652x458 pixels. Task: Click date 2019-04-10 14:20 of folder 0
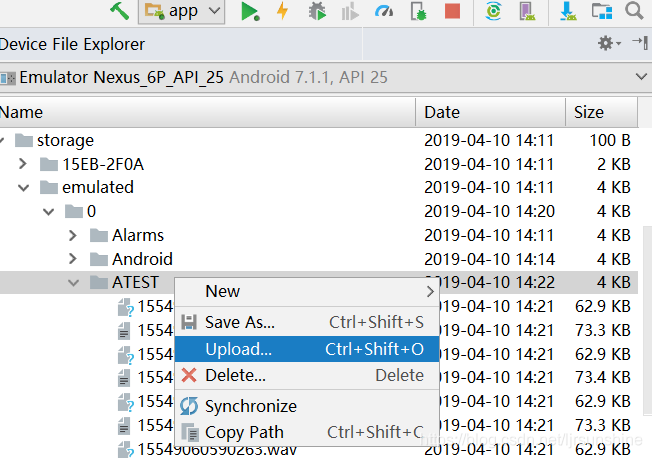point(489,212)
